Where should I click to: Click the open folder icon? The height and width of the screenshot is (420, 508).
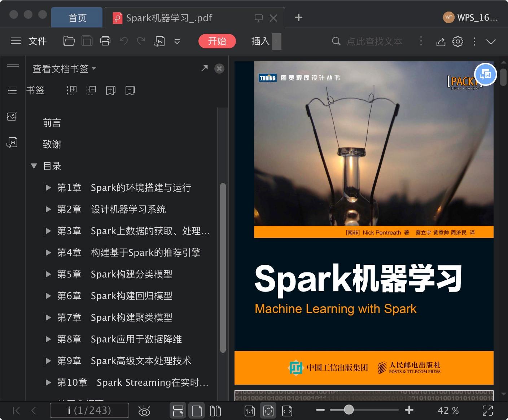click(x=69, y=41)
